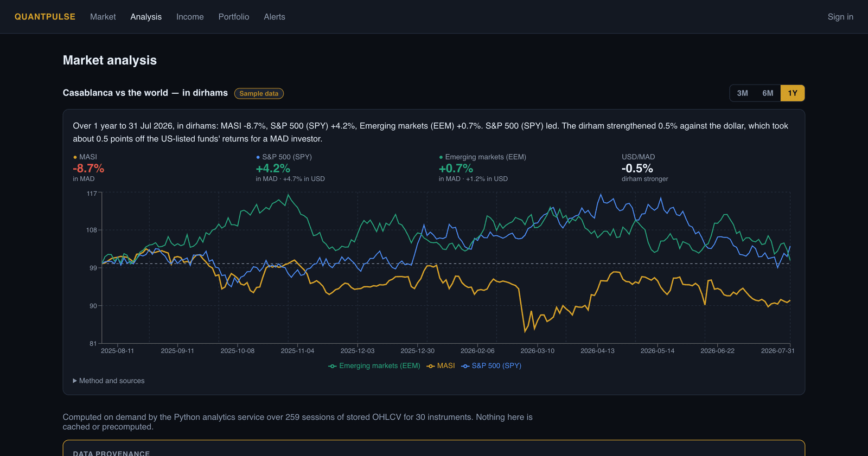
Task: Click the S&P 500 +4.2% return value
Action: pyautogui.click(x=273, y=169)
